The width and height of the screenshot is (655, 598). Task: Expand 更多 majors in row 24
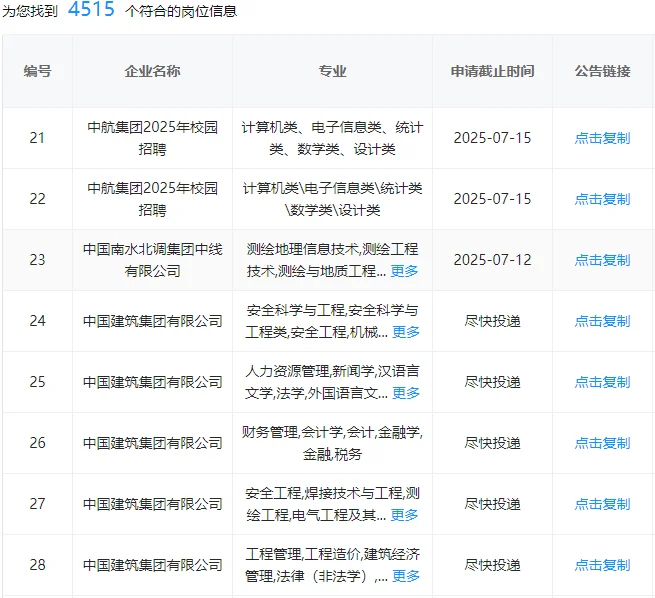coord(406,332)
